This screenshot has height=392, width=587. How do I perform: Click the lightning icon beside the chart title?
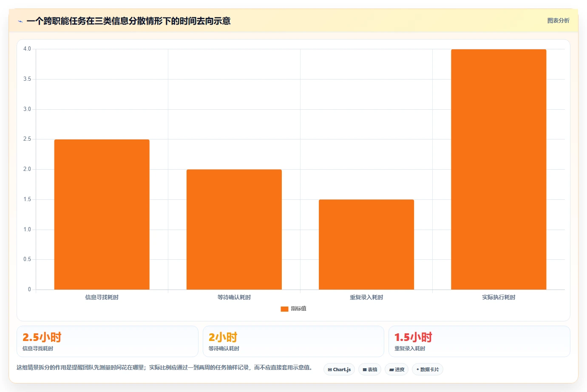coord(20,21)
